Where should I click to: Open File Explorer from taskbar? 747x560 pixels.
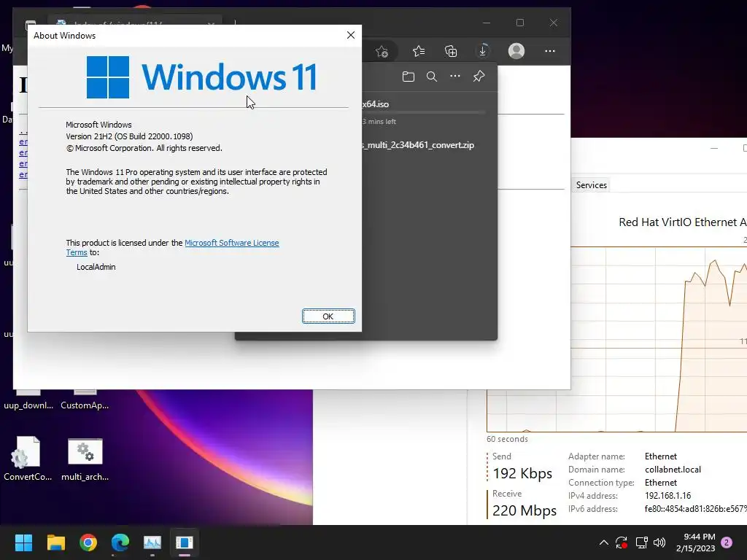pos(55,542)
